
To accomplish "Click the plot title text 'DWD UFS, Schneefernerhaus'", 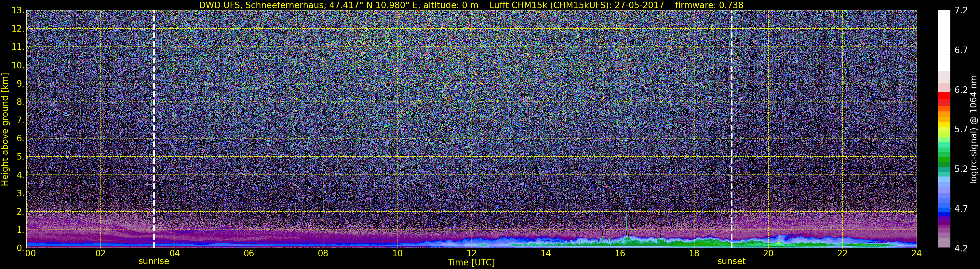I will (262, 5).
